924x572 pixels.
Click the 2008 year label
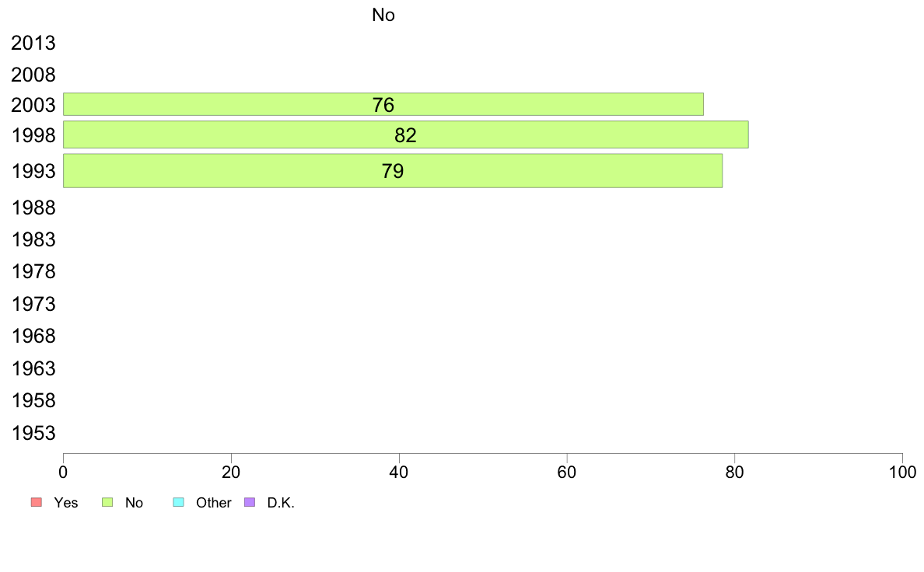pyautogui.click(x=33, y=75)
